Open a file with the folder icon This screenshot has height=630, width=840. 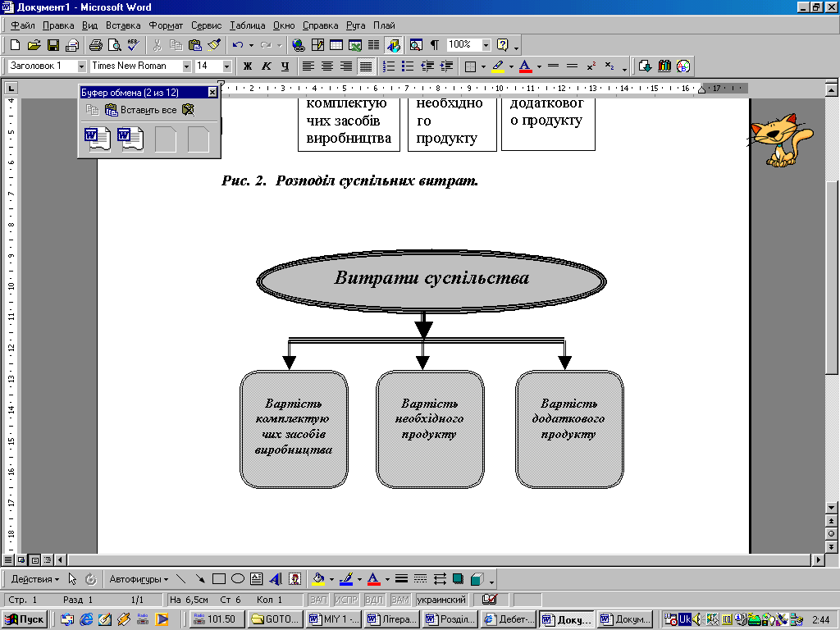coord(34,45)
